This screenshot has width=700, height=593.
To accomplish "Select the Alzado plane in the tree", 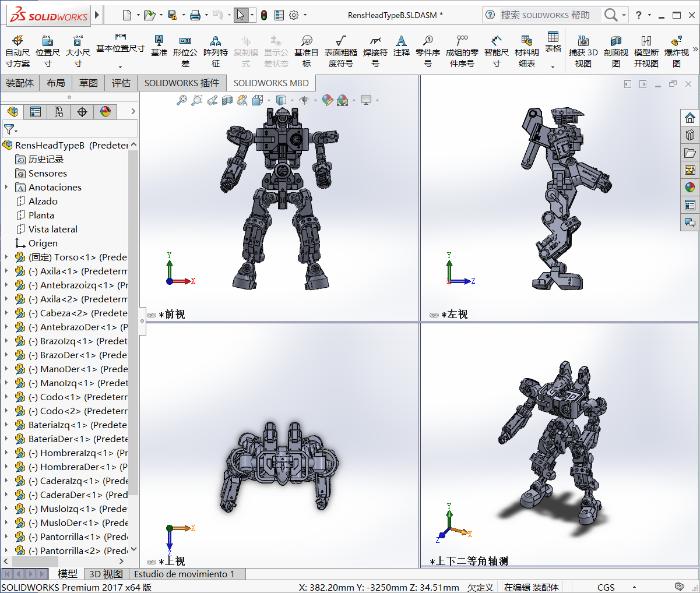I will pyautogui.click(x=43, y=201).
